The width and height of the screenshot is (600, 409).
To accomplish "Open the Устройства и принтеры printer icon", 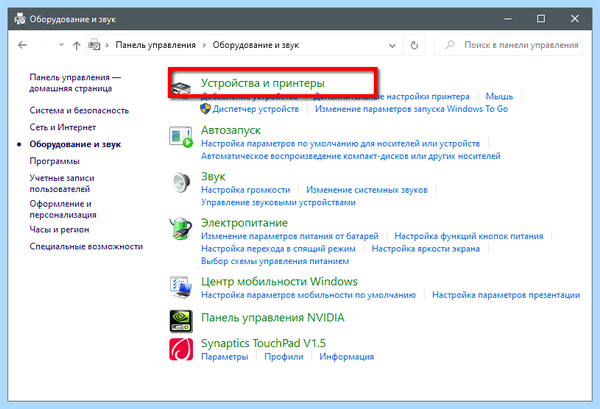I will [181, 89].
